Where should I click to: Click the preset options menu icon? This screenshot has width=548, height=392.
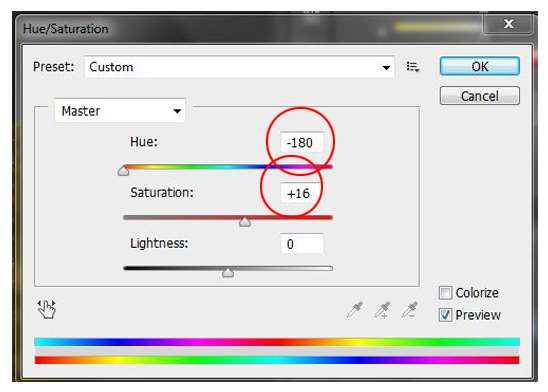[x=413, y=66]
